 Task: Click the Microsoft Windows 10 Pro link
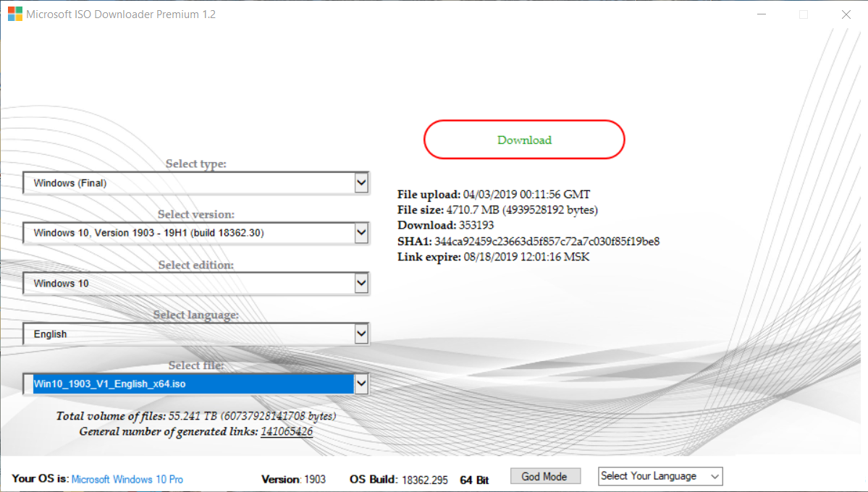tap(127, 479)
